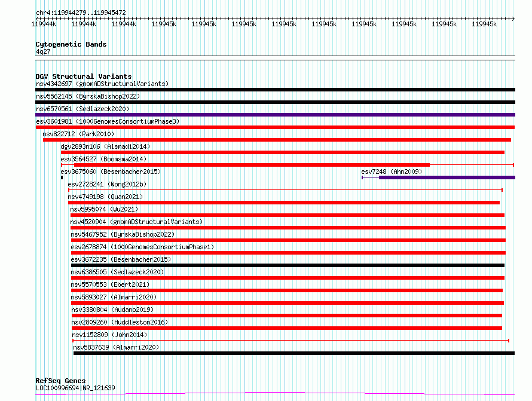Open the esv3564527 Boomsma2014 variant
Image resolution: width=532 pixels, height=401 pixels.
click(288, 165)
